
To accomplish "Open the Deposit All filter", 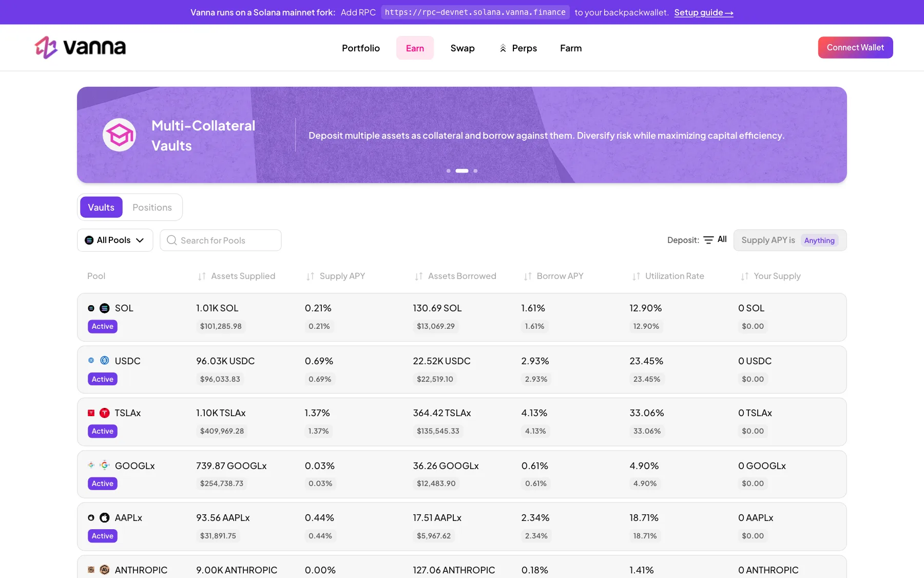I will (716, 240).
